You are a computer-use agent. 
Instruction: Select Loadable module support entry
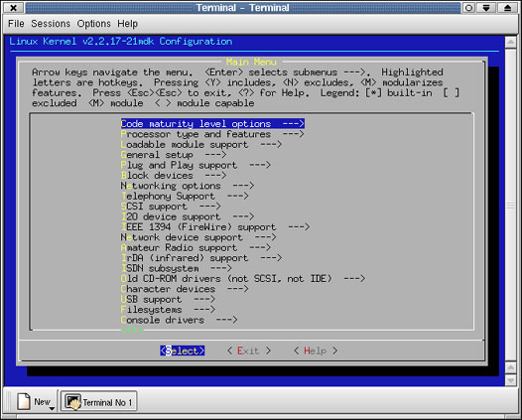tap(201, 145)
